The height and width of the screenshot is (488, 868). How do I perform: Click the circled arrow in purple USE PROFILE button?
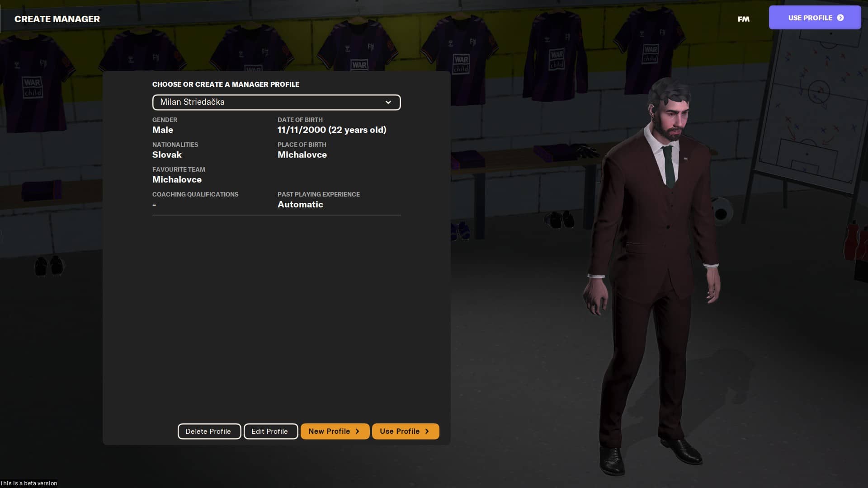840,18
